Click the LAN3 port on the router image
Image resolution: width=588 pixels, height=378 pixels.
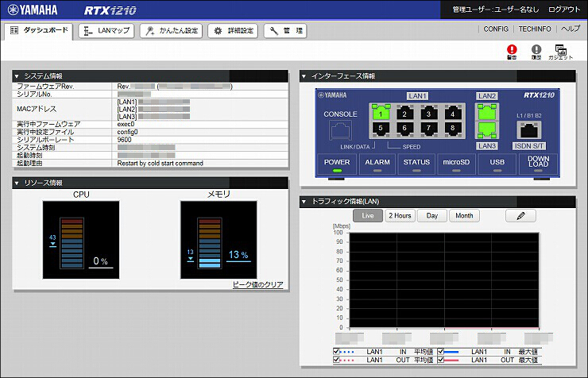[487, 130]
